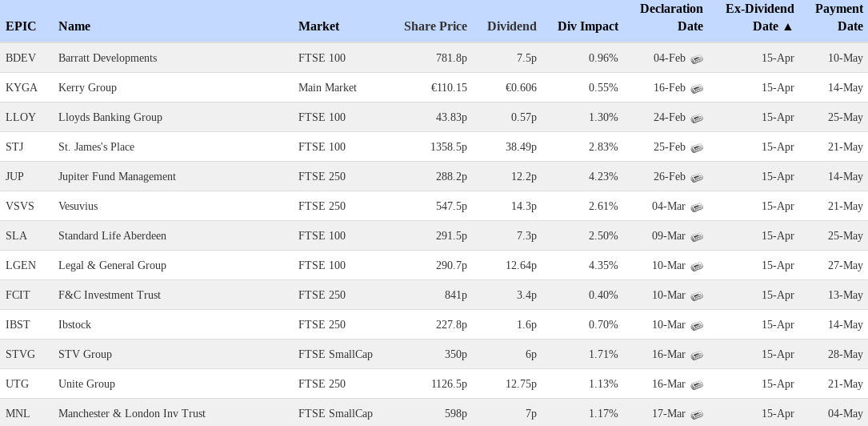Click the Standard Life Aberdeen name

coord(112,236)
